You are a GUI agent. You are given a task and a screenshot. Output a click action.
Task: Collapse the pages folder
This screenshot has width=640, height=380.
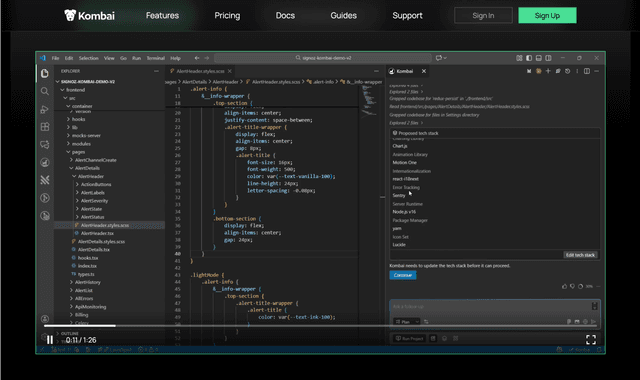coord(75,152)
